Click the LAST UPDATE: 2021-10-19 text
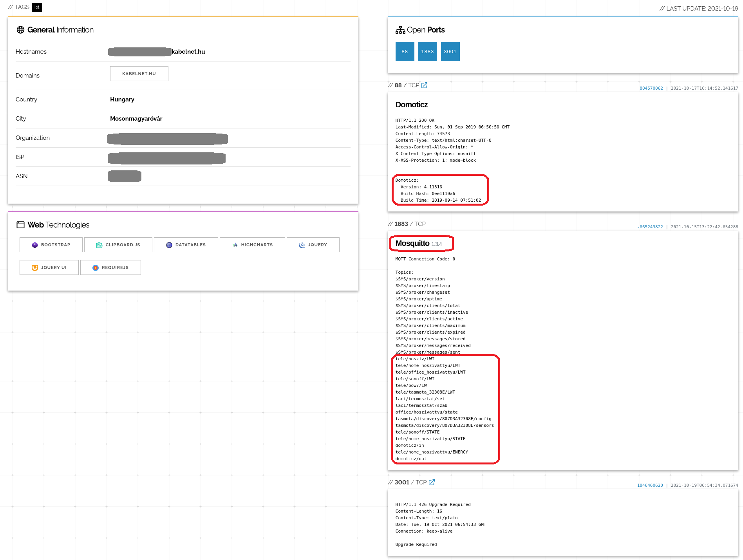This screenshot has width=743, height=560. [699, 8]
